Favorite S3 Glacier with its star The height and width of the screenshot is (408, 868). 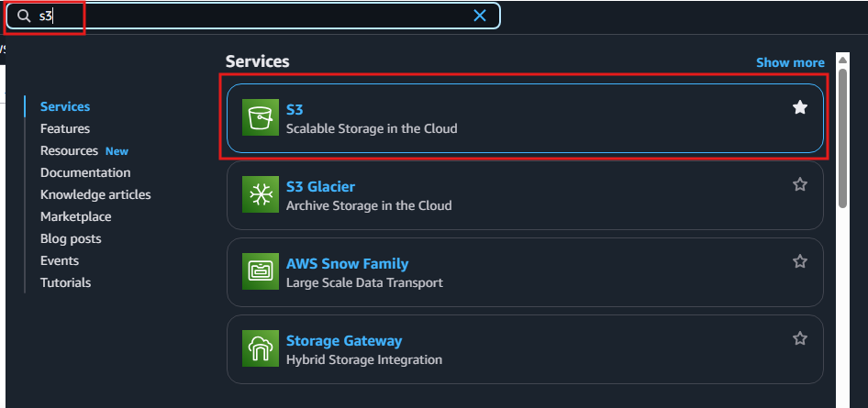click(800, 184)
